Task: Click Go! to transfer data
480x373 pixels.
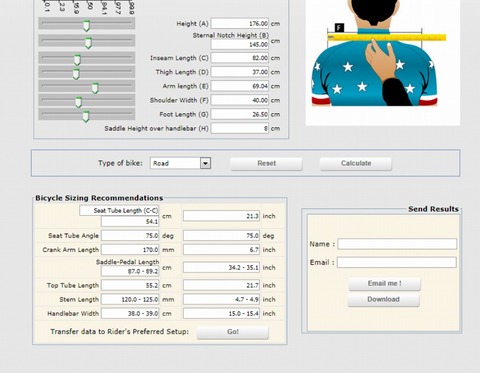Action: click(233, 332)
